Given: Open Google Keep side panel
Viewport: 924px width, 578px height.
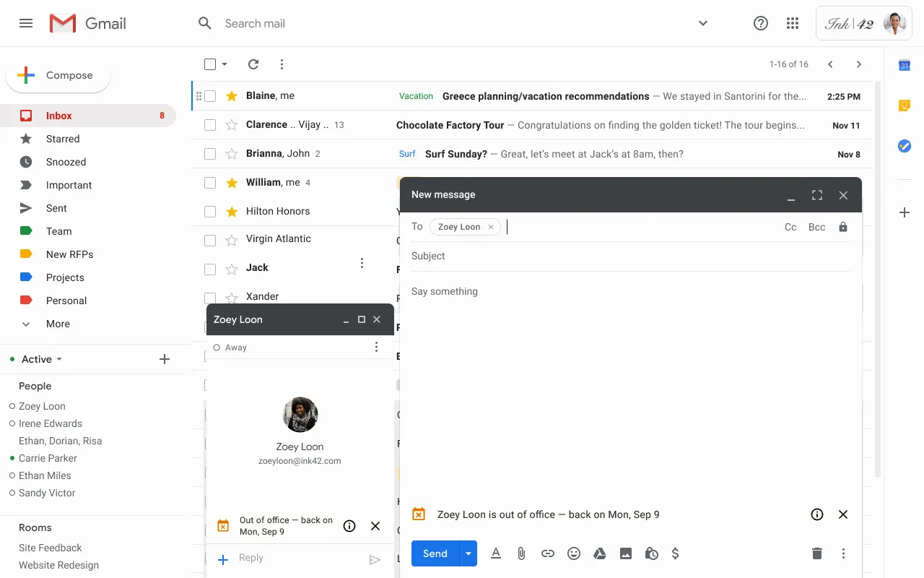Looking at the screenshot, I should [x=904, y=105].
